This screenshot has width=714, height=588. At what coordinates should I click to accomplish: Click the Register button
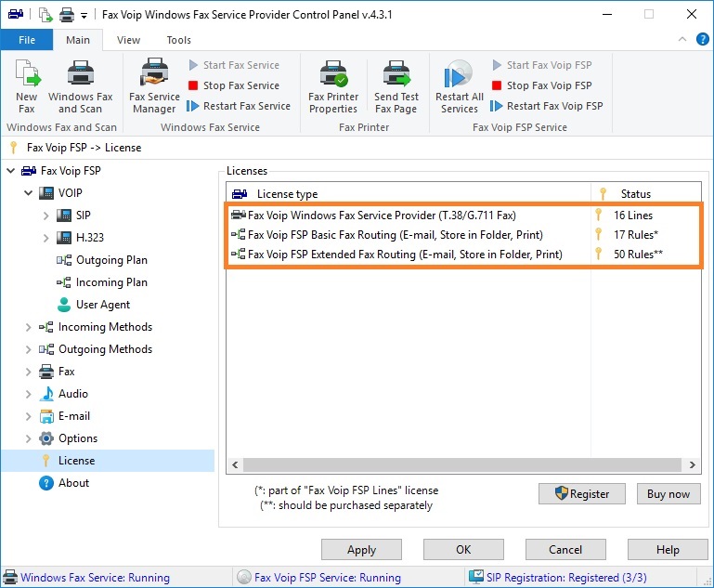pyautogui.click(x=582, y=494)
